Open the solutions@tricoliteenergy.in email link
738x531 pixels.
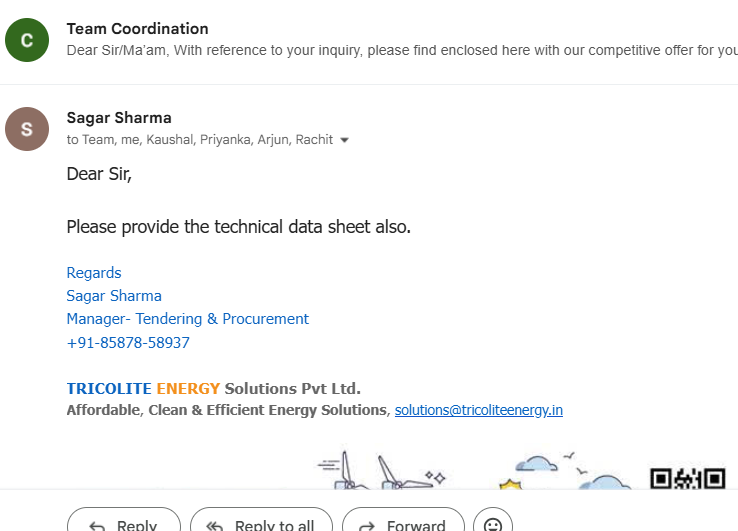tap(479, 410)
